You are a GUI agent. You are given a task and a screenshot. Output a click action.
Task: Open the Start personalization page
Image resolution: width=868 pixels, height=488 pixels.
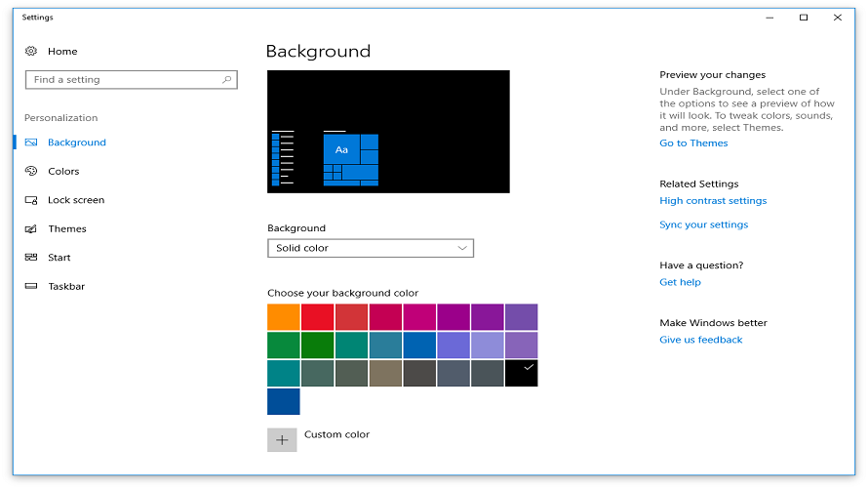point(59,258)
